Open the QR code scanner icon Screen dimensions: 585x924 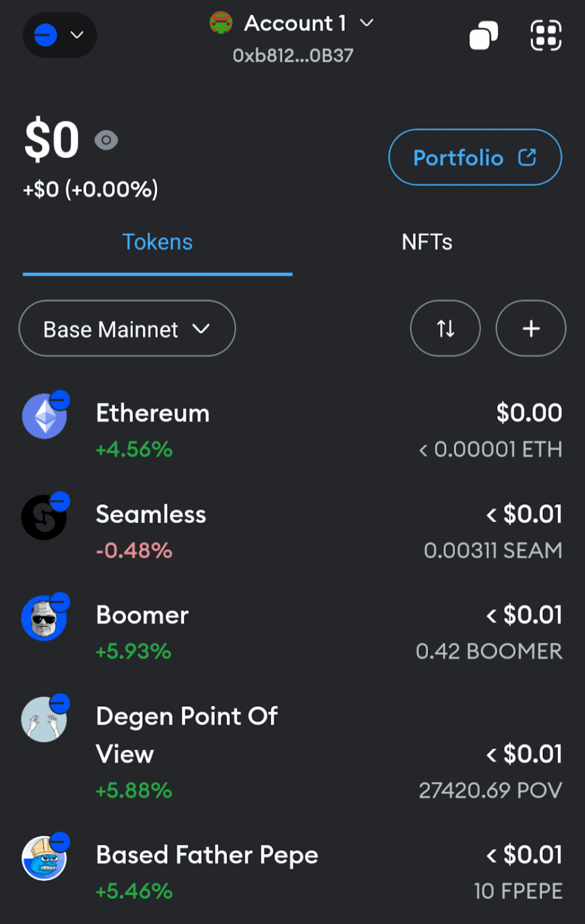[545, 35]
